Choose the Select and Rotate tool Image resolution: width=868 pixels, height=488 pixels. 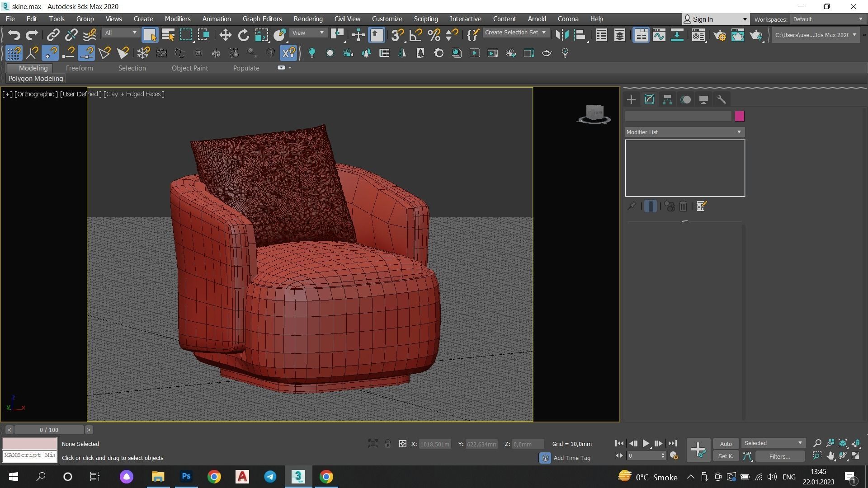pyautogui.click(x=243, y=35)
